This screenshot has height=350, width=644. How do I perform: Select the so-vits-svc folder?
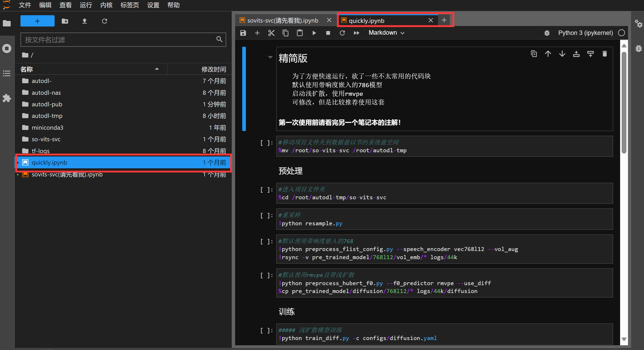tap(123, 139)
